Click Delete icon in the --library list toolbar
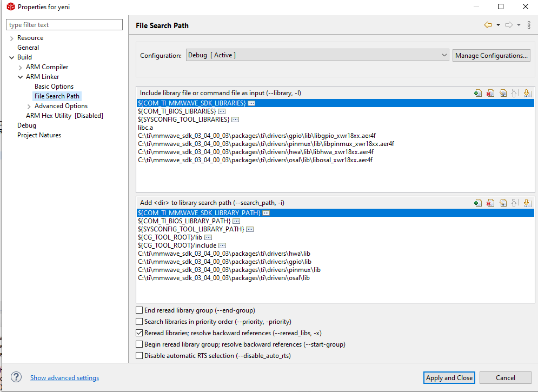The width and height of the screenshot is (538, 392). point(490,93)
